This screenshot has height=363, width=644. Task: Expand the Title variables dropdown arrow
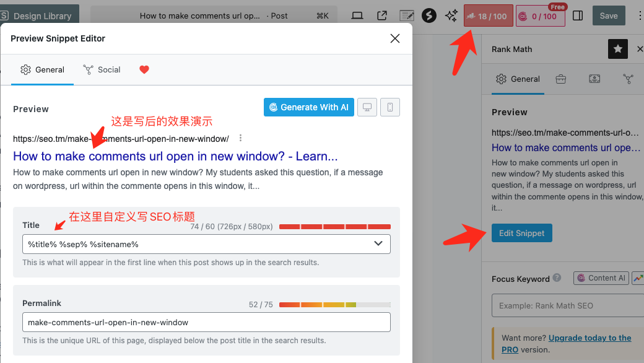tap(378, 244)
